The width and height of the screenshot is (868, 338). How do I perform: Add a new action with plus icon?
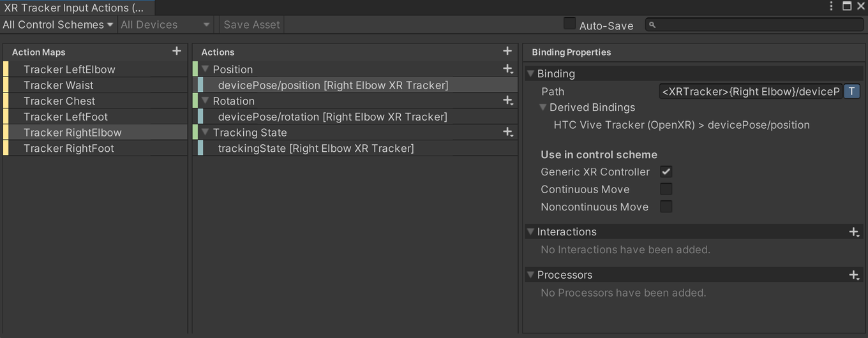point(507,51)
